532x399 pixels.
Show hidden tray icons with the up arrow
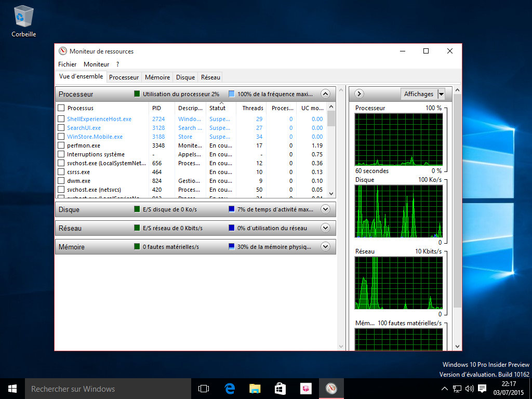pos(444,388)
